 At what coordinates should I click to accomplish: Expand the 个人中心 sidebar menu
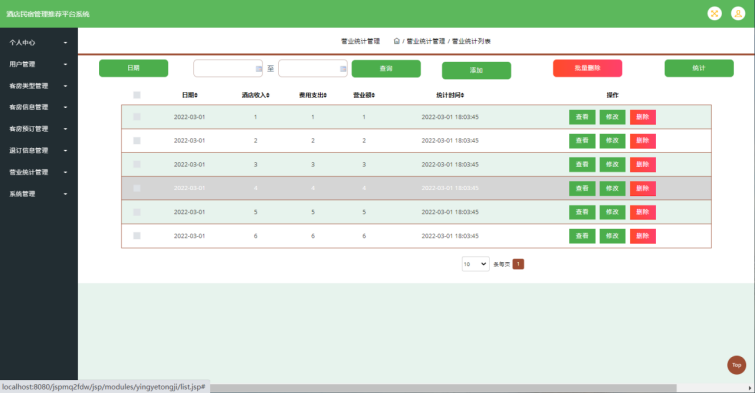pos(38,42)
